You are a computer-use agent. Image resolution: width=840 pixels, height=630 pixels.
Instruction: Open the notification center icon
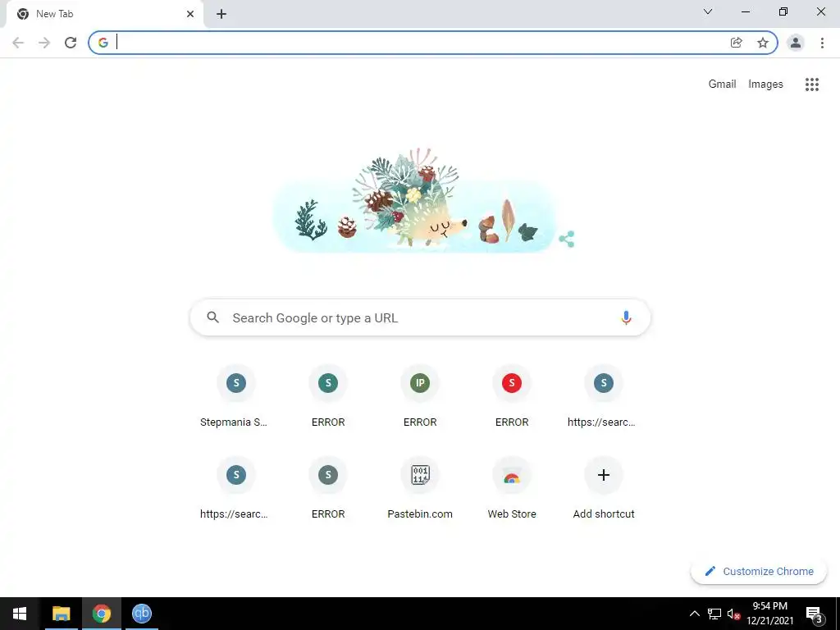814,614
